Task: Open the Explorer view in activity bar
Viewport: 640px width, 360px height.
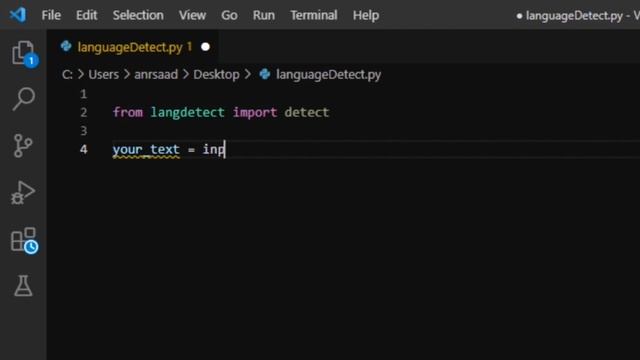Action: tap(24, 53)
